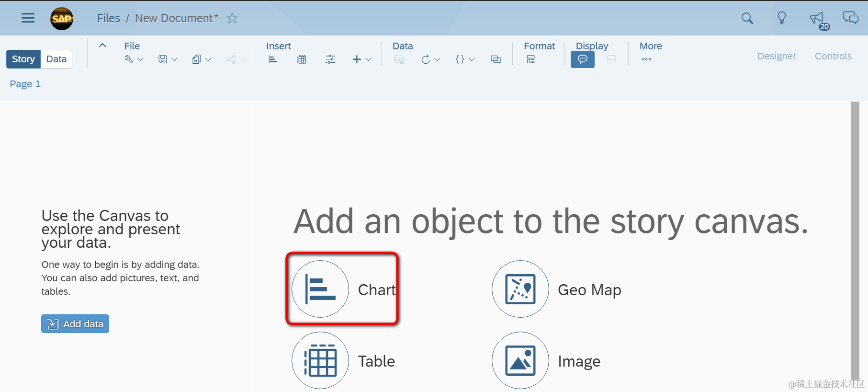Add a Geo Map object
Screen dimensions: 868x392
(x=520, y=289)
